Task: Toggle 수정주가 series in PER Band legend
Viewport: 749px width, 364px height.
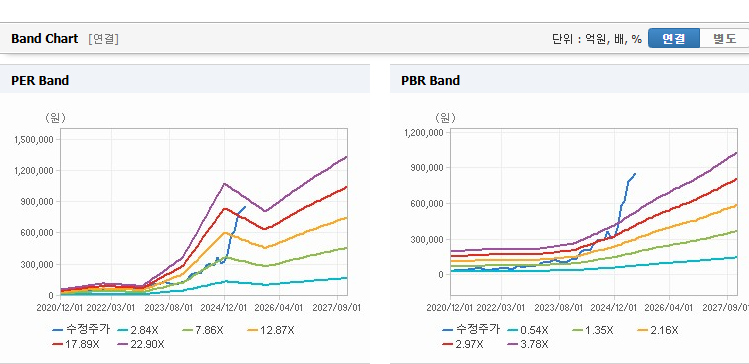Action: 82,330
